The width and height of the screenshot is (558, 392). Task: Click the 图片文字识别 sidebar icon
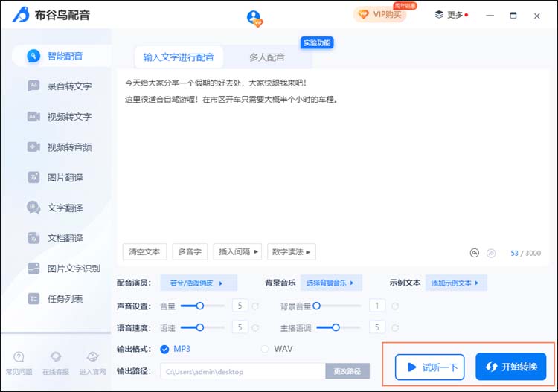tap(33, 269)
